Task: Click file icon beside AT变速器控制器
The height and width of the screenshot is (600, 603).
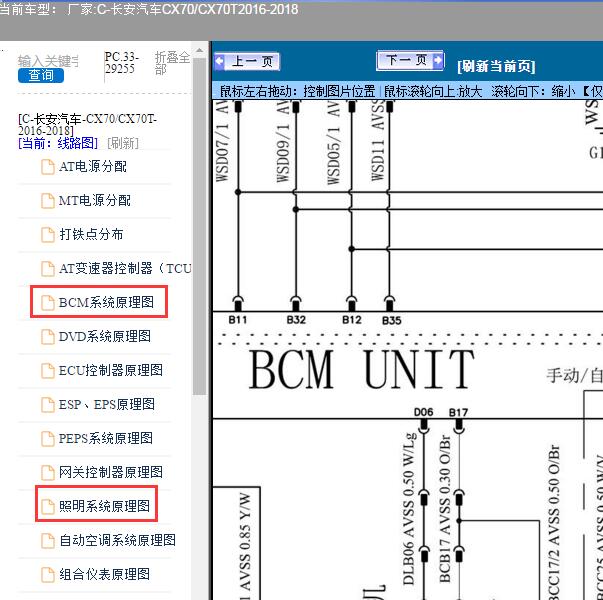Action: (x=48, y=268)
